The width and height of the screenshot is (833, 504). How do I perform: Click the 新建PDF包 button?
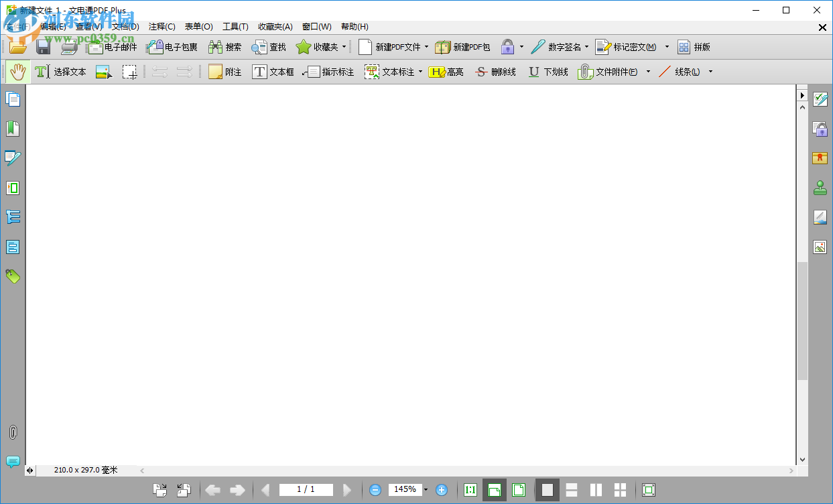[463, 47]
